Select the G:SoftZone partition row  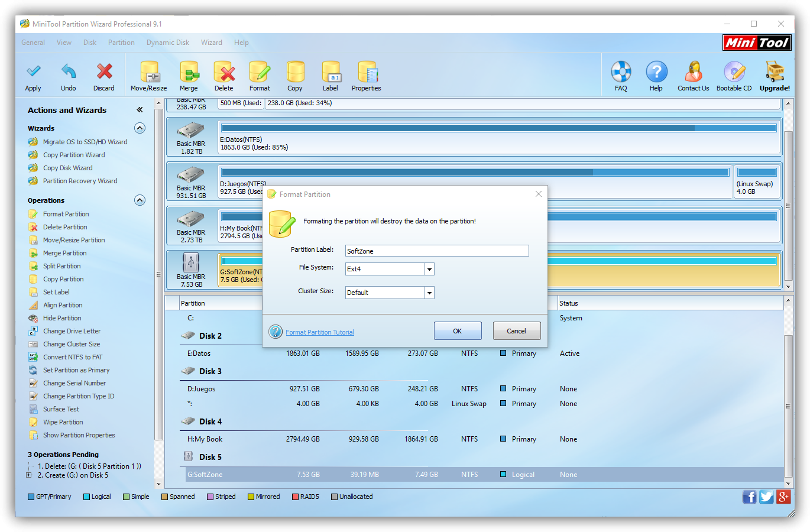click(x=485, y=475)
